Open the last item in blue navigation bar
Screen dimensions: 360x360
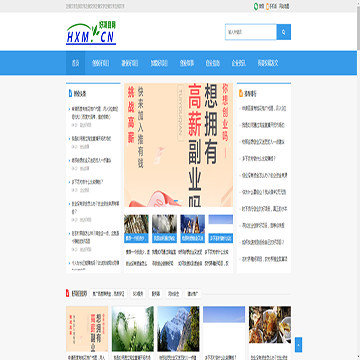tap(268, 63)
